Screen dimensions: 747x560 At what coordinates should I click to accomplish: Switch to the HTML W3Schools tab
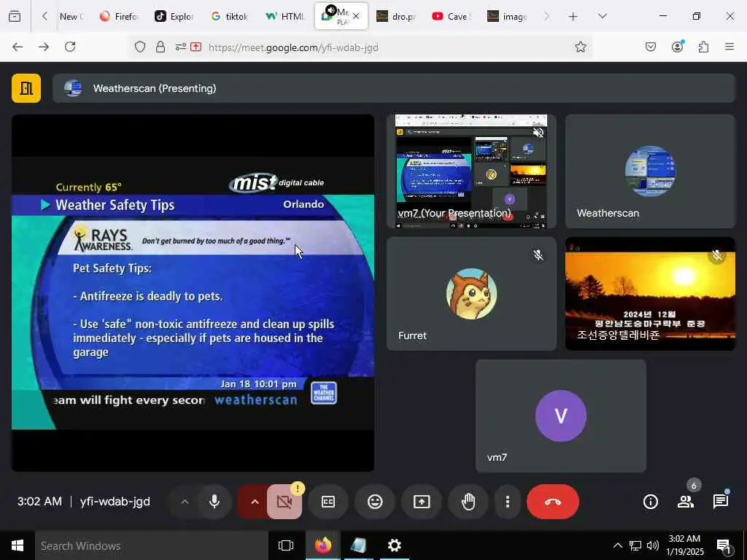pyautogui.click(x=285, y=17)
